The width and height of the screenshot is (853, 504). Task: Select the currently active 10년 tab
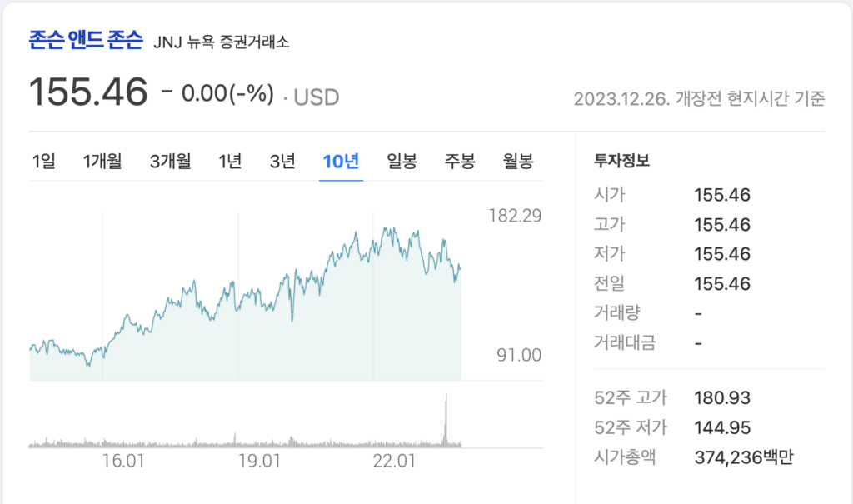tap(340, 163)
